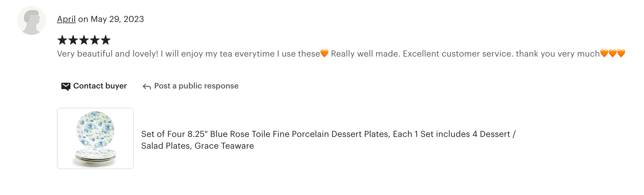Click the envelope icon for Contact buyer
This screenshot has width=644, height=195.
coord(66,86)
